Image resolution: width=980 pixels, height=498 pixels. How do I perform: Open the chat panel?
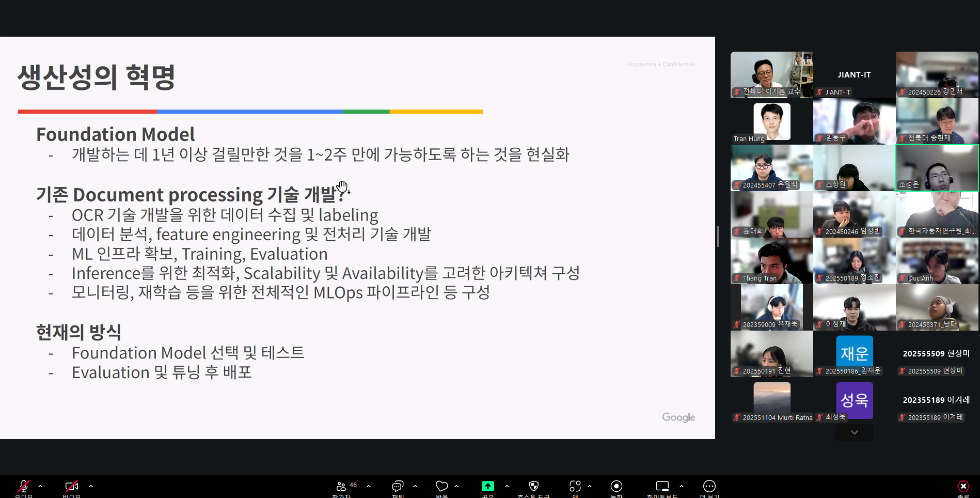coord(398,486)
